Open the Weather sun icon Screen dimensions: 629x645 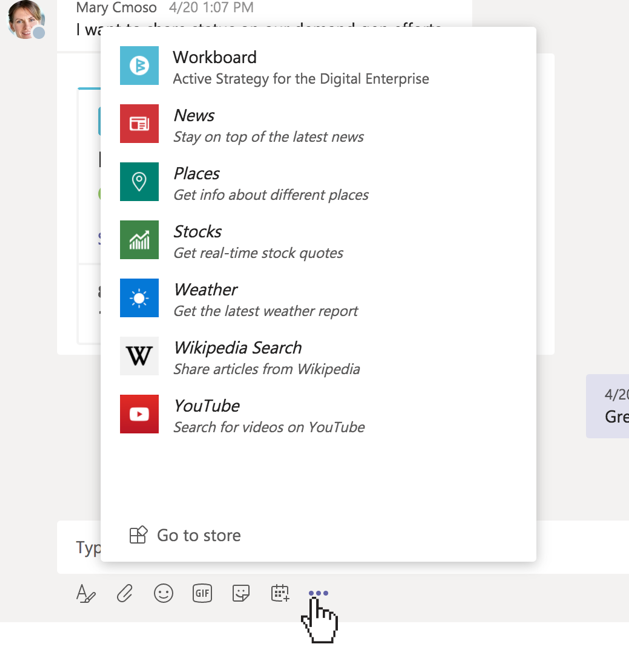139,298
